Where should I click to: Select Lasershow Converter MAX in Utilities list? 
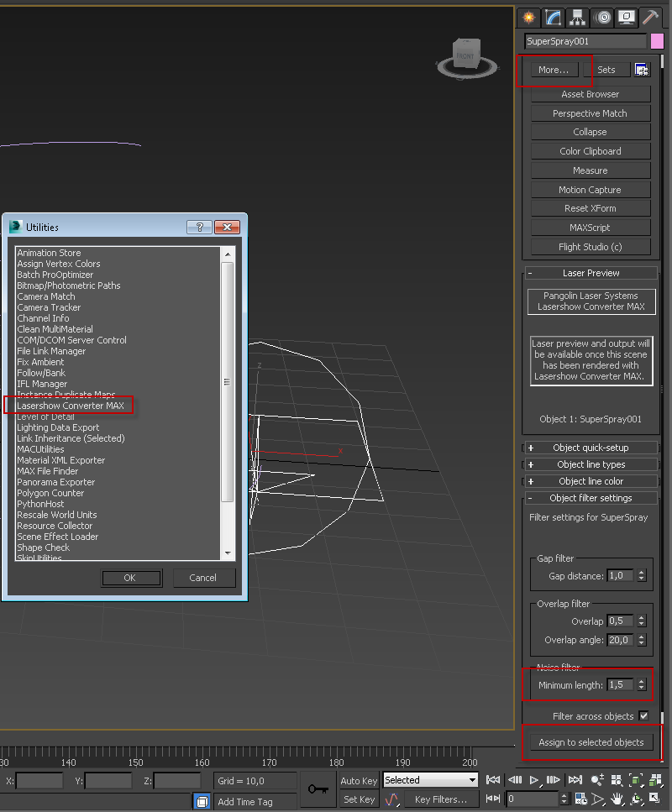(x=71, y=406)
